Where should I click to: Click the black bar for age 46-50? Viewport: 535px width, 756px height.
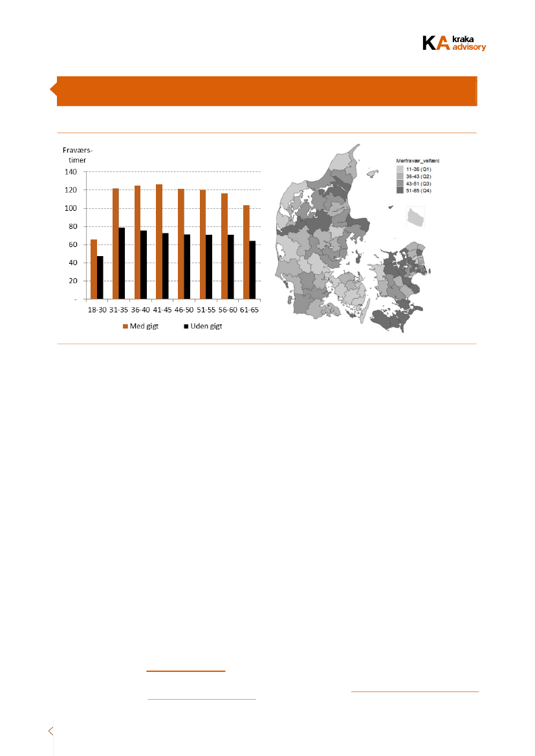[x=187, y=266]
